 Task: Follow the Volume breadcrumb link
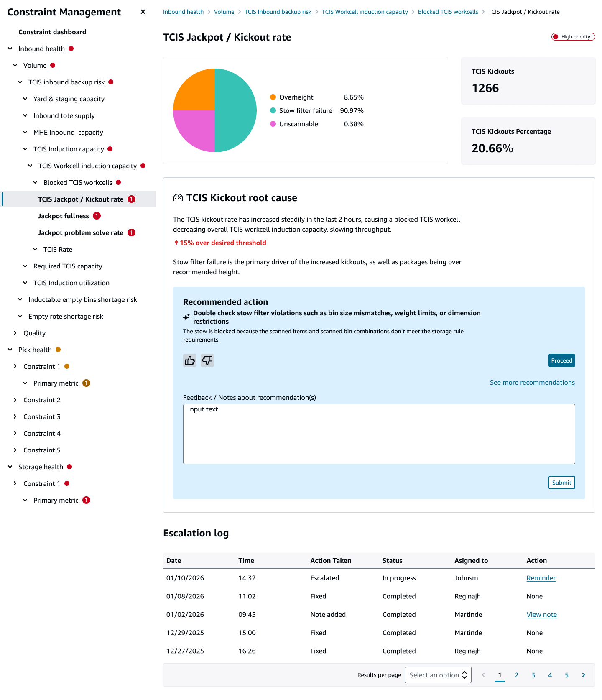click(224, 12)
